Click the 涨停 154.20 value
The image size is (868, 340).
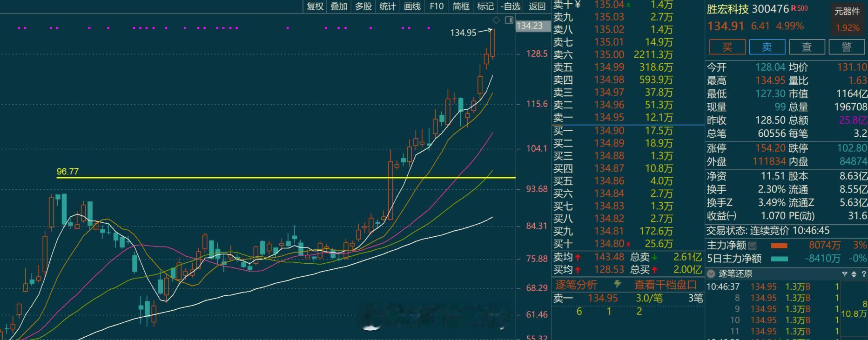(x=770, y=148)
